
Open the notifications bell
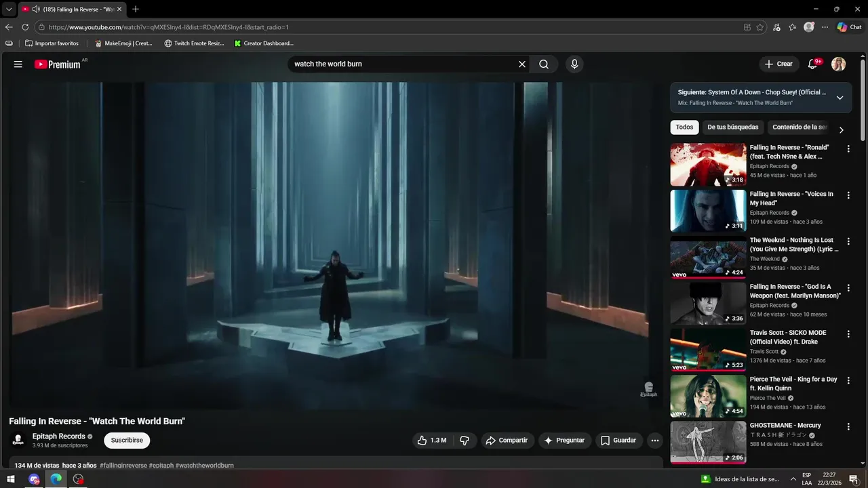tap(813, 64)
